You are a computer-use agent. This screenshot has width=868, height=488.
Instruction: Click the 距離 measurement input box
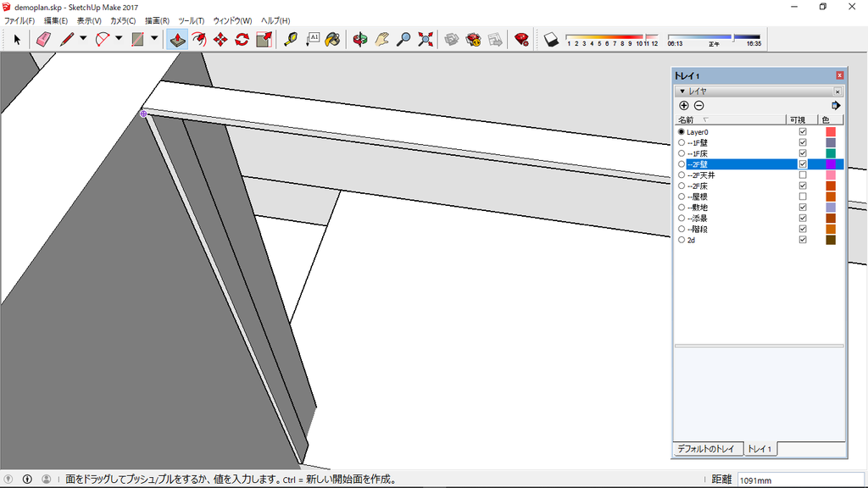tap(800, 480)
